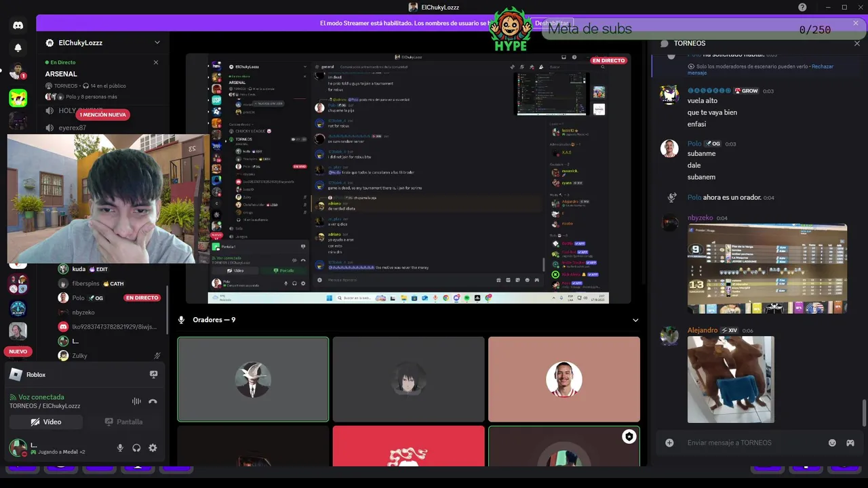Open Alejandro's image attachment in chat
This screenshot has height=488, width=868.
point(730,380)
